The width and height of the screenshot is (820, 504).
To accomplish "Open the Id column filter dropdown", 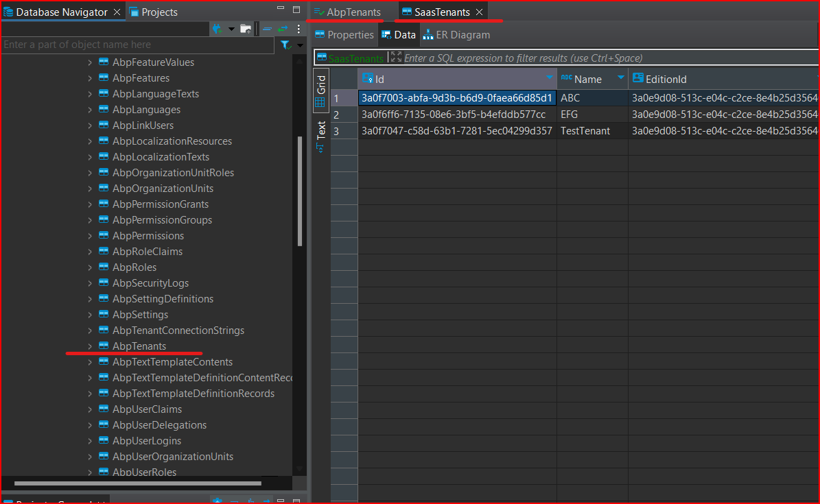I will (x=549, y=78).
